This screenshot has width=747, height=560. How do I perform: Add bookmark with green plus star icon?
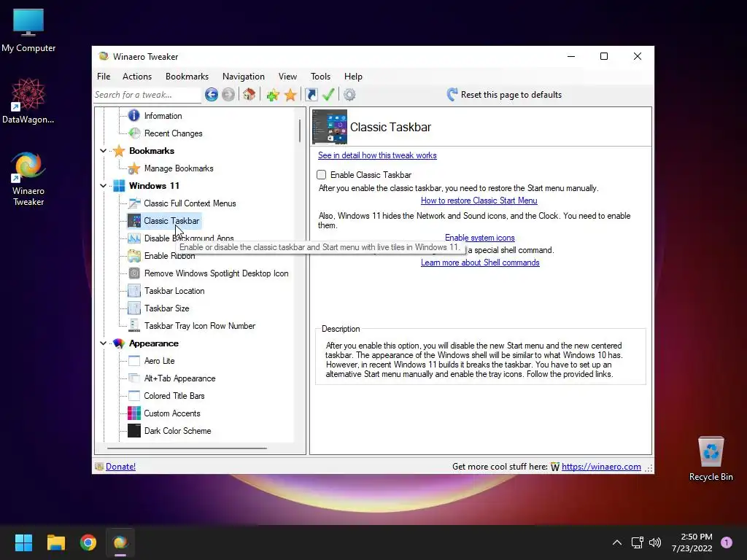point(273,95)
